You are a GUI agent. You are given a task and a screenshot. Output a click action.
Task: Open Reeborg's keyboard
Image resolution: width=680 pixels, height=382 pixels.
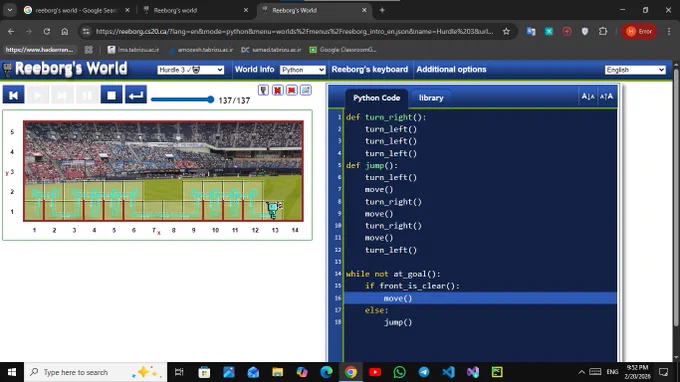pyautogui.click(x=369, y=69)
